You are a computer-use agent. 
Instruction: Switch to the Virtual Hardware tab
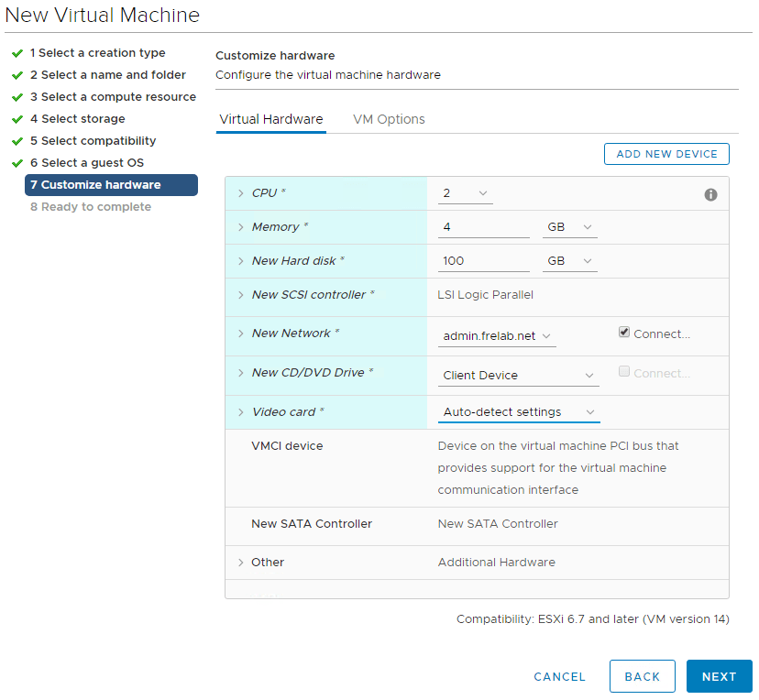click(x=271, y=119)
